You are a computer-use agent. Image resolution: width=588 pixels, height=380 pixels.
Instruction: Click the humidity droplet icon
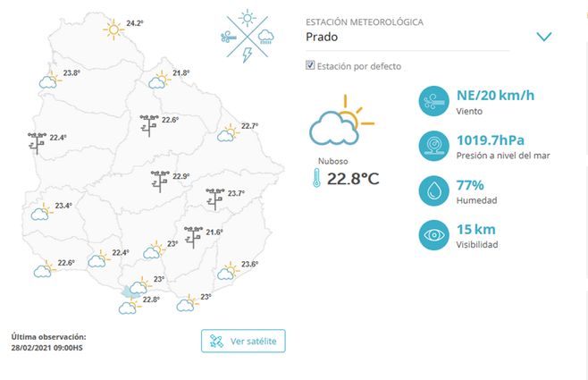point(434,191)
